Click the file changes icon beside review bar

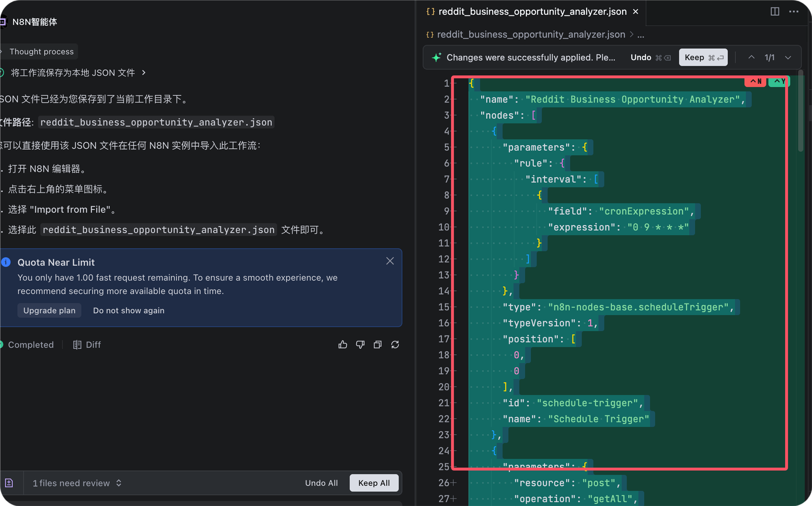(x=9, y=483)
